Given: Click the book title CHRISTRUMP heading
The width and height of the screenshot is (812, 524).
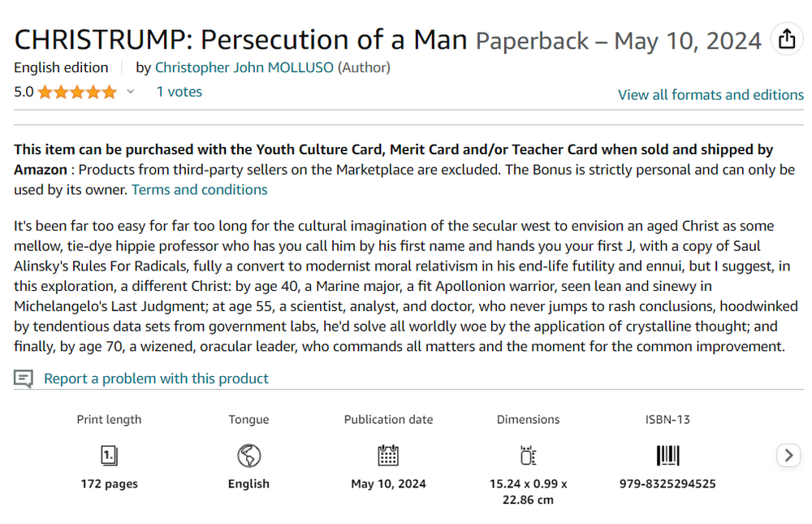Looking at the screenshot, I should (241, 40).
